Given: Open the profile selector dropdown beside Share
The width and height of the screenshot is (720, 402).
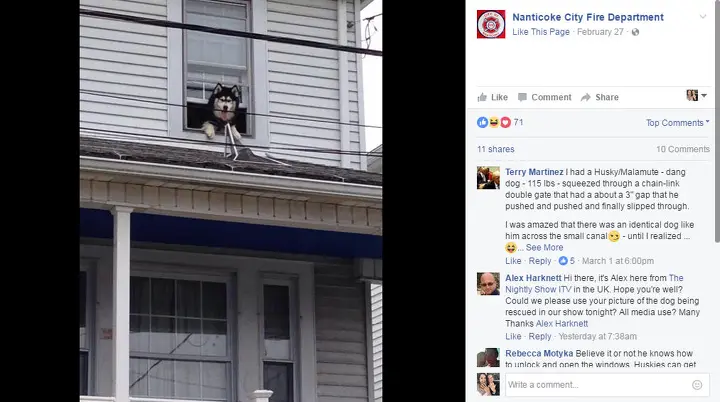Looking at the screenshot, I should (x=697, y=96).
